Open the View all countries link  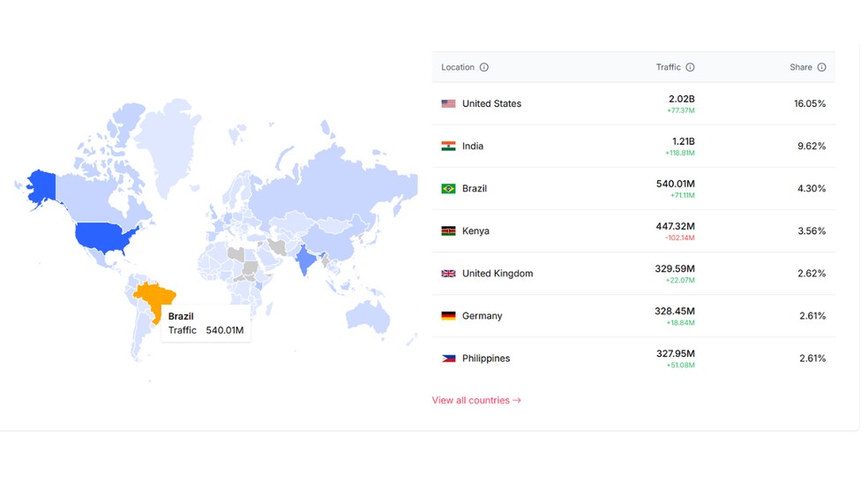pyautogui.click(x=476, y=400)
